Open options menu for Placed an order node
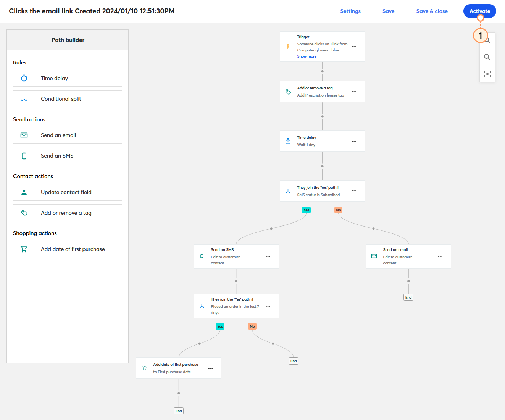505x420 pixels. click(268, 306)
